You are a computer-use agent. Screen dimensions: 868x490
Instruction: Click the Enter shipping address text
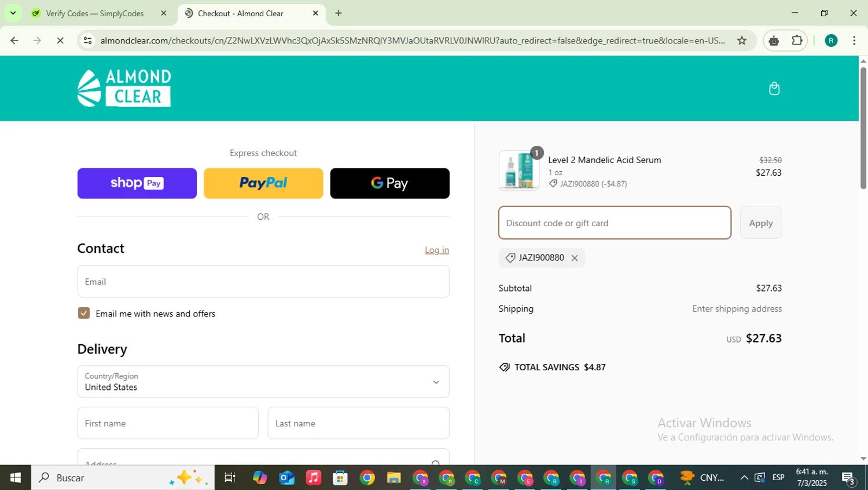(737, 309)
